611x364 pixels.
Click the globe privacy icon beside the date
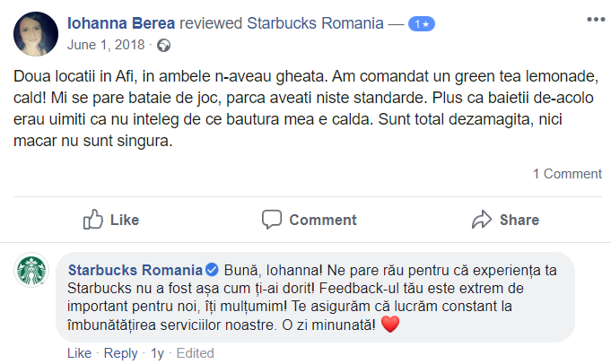(x=163, y=45)
